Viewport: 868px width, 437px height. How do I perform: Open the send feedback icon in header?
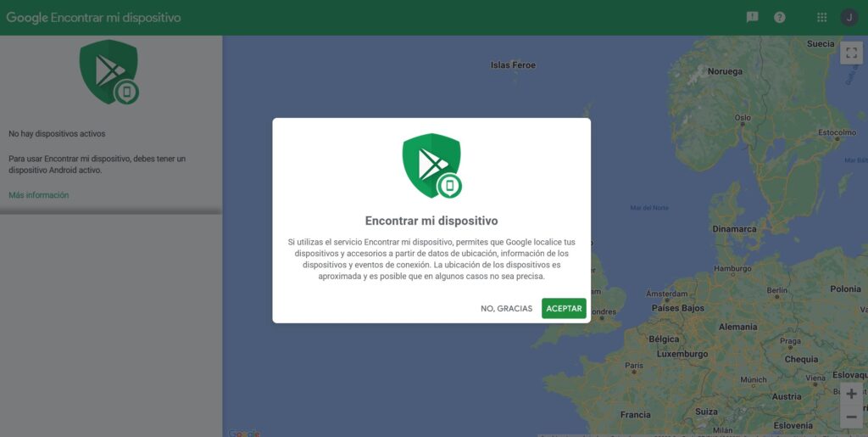coord(753,17)
